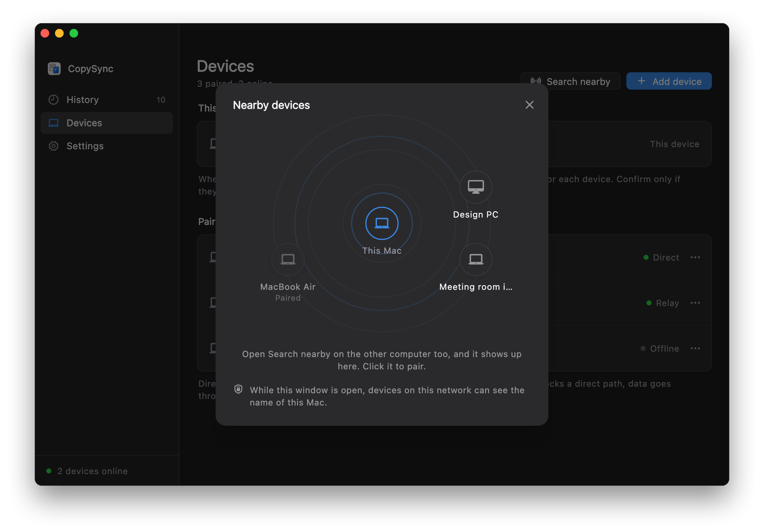Open Settings from the sidebar
This screenshot has width=764, height=532.
[x=107, y=146]
